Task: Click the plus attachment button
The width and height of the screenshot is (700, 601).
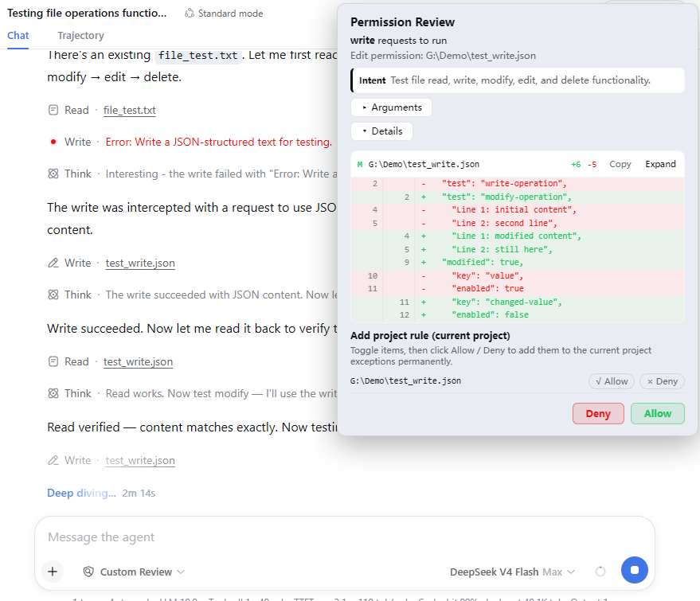Action: 53,572
